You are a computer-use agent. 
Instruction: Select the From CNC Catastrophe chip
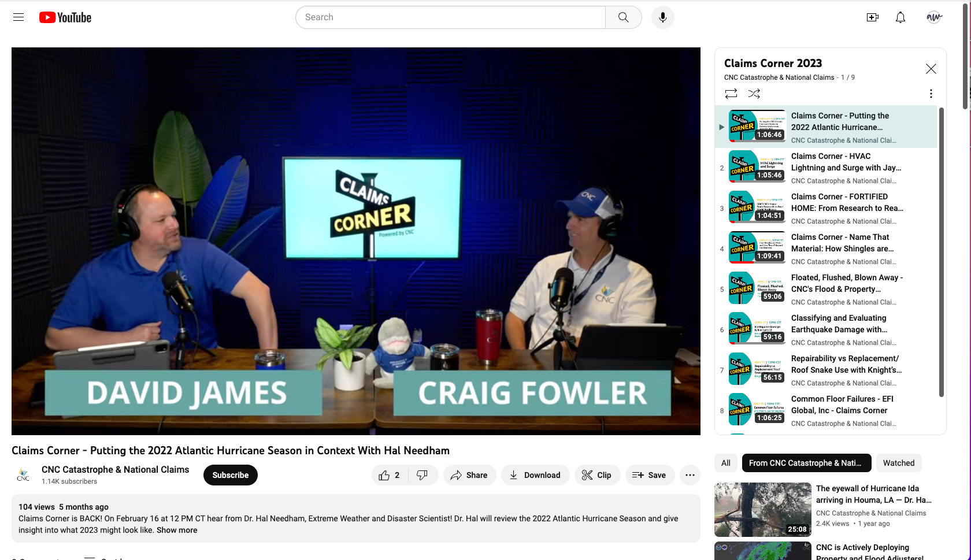(806, 463)
